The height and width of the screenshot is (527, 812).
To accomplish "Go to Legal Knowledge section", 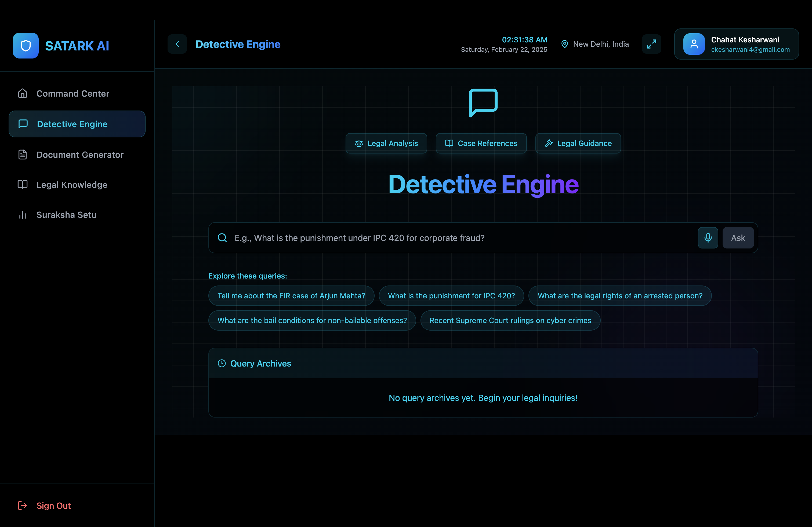I will pyautogui.click(x=72, y=185).
